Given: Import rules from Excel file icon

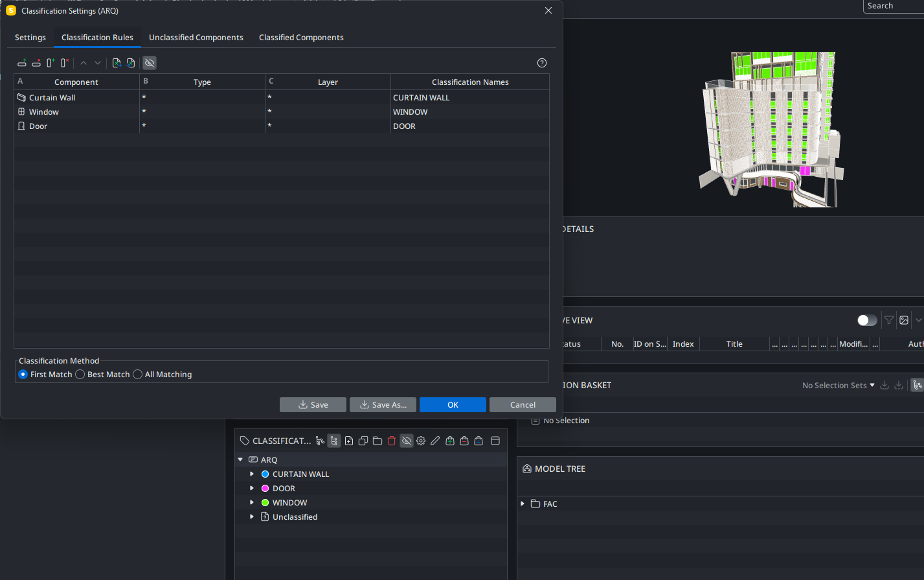Looking at the screenshot, I should [x=131, y=63].
